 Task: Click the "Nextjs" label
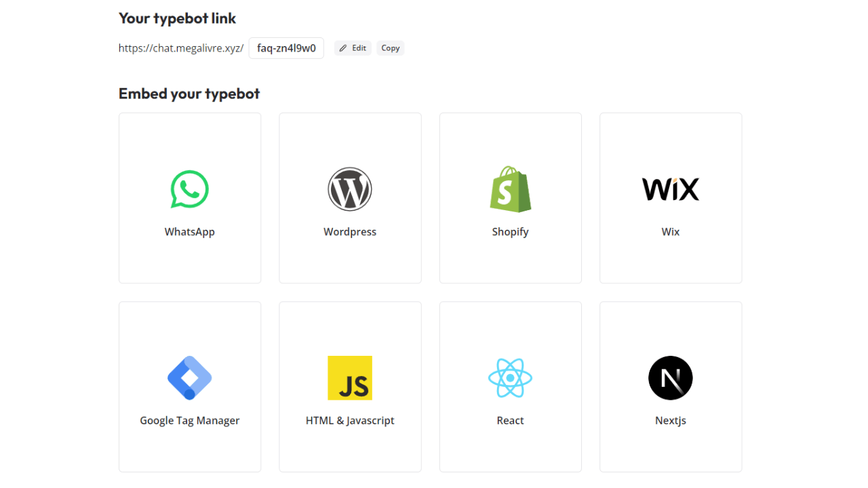671,420
